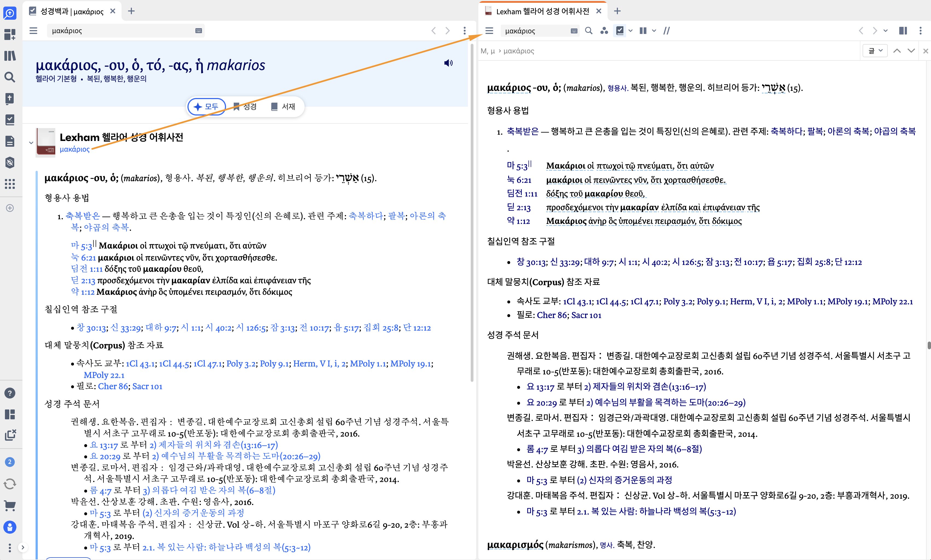Click the M, μ breadcrumb in lexicon locator bar

point(488,51)
